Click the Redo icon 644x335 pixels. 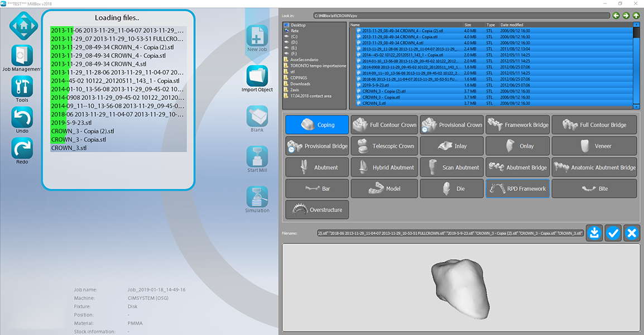coord(22,149)
